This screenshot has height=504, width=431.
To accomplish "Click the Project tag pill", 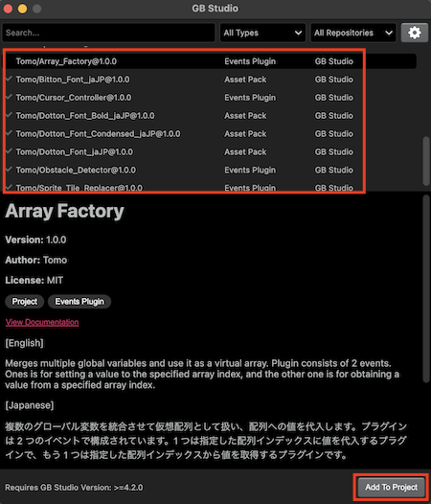I will point(25,302).
